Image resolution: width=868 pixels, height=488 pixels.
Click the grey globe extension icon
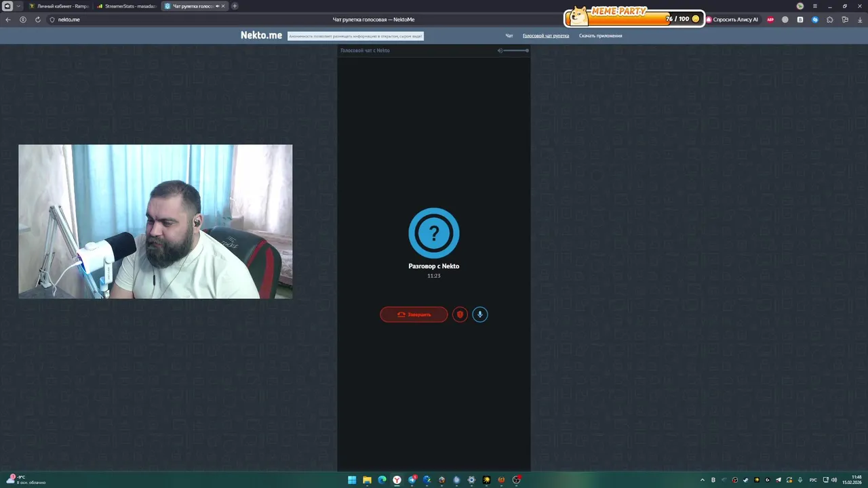[x=785, y=20]
